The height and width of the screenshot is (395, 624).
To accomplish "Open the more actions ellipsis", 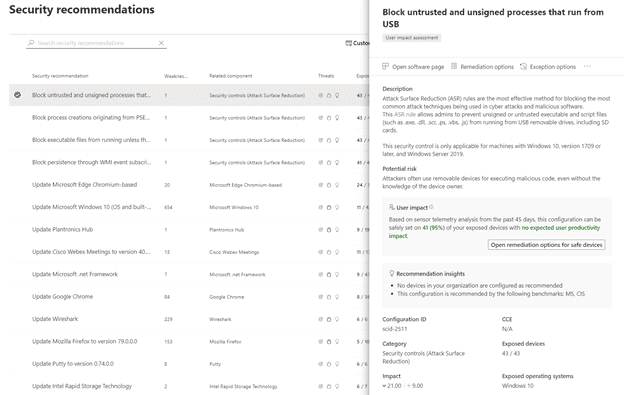I will click(587, 66).
